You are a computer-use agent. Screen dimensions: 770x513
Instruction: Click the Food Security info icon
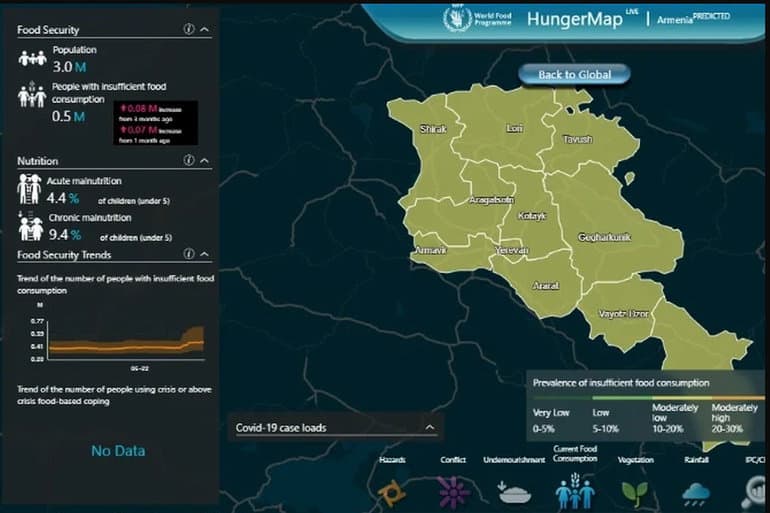189,30
